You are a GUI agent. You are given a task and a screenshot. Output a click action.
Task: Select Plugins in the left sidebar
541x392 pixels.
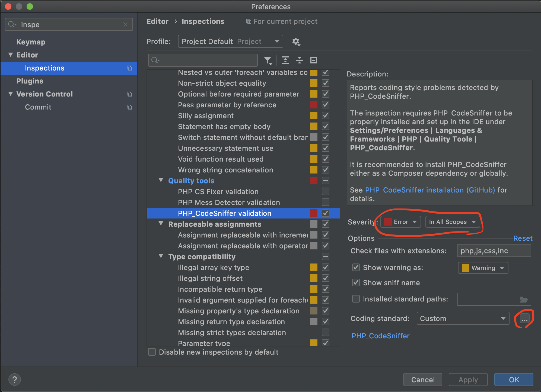pos(30,81)
